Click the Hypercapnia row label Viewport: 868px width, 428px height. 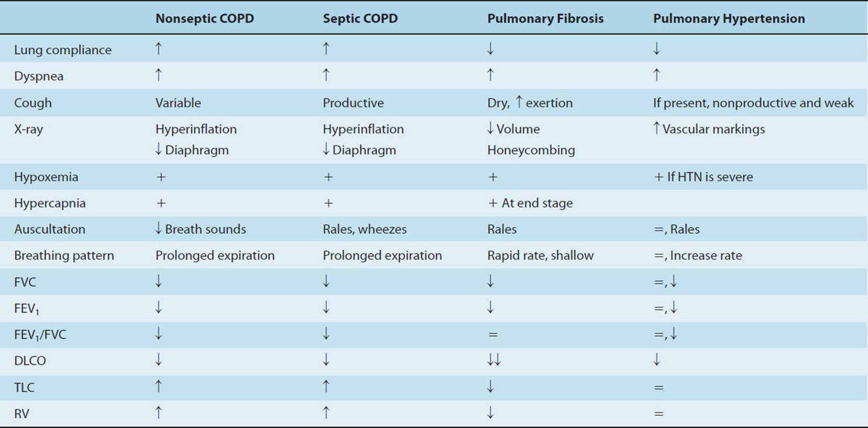[x=50, y=203]
